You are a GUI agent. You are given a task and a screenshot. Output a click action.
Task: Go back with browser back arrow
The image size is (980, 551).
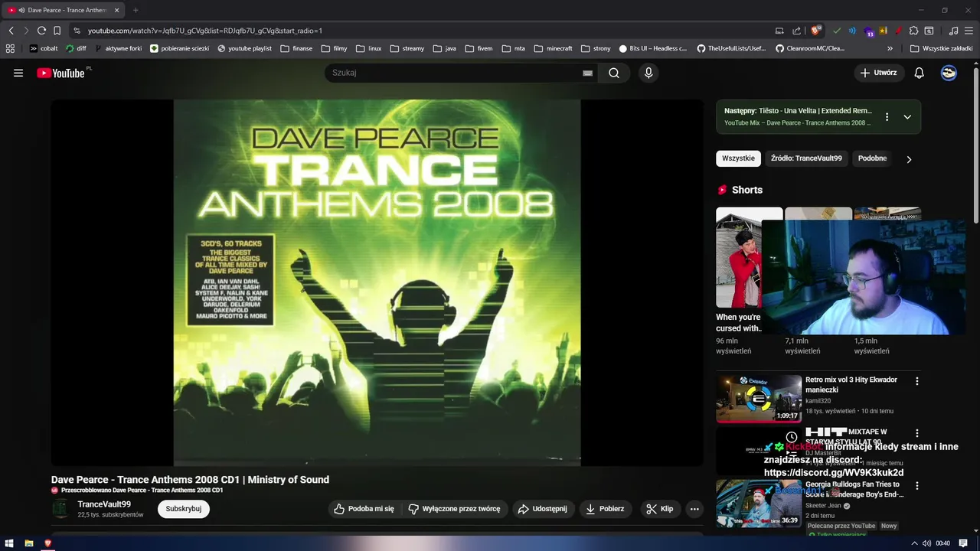click(11, 31)
